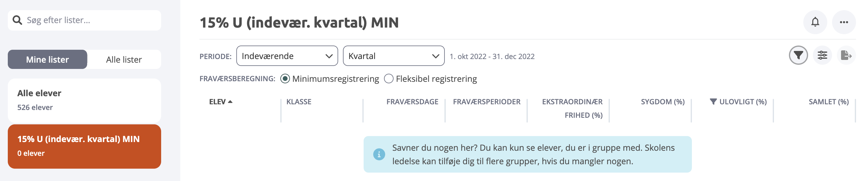Open column settings sliders icon
The image size is (868, 181).
[x=822, y=55]
